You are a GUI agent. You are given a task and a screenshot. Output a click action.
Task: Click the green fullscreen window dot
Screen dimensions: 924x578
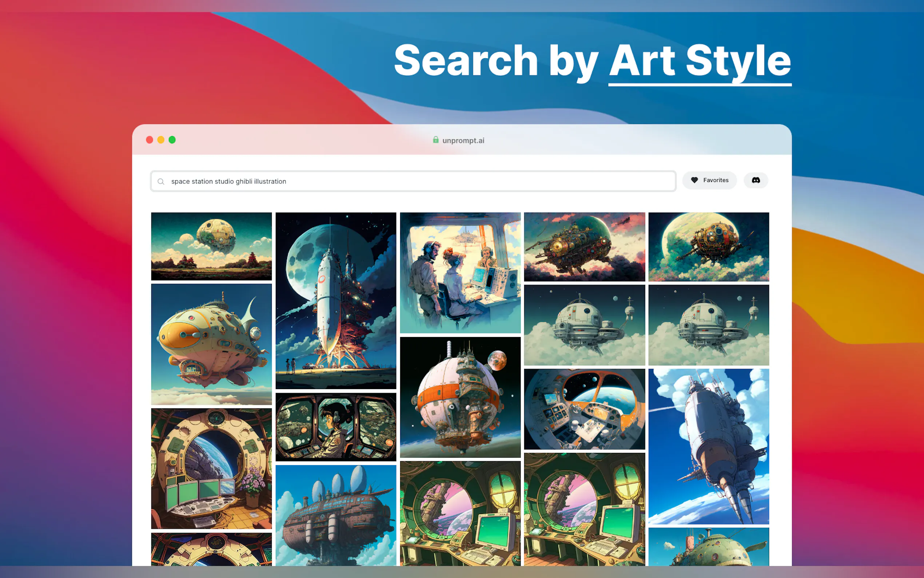[172, 140]
